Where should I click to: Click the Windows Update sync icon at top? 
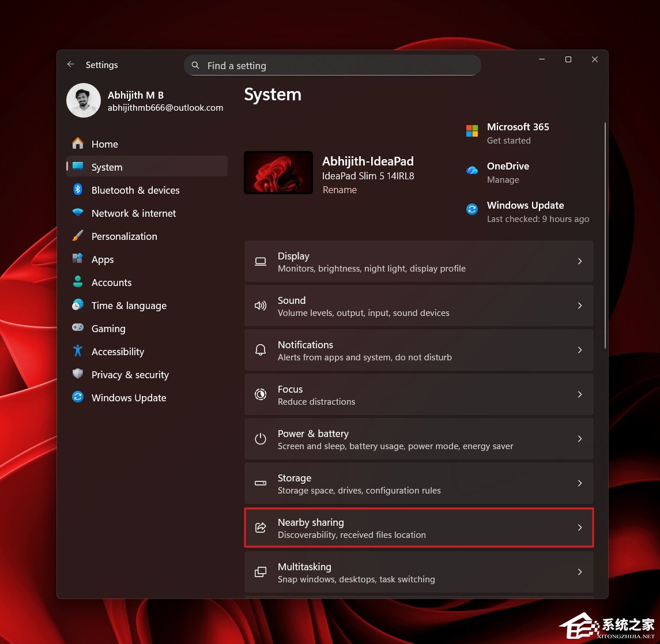point(472,209)
